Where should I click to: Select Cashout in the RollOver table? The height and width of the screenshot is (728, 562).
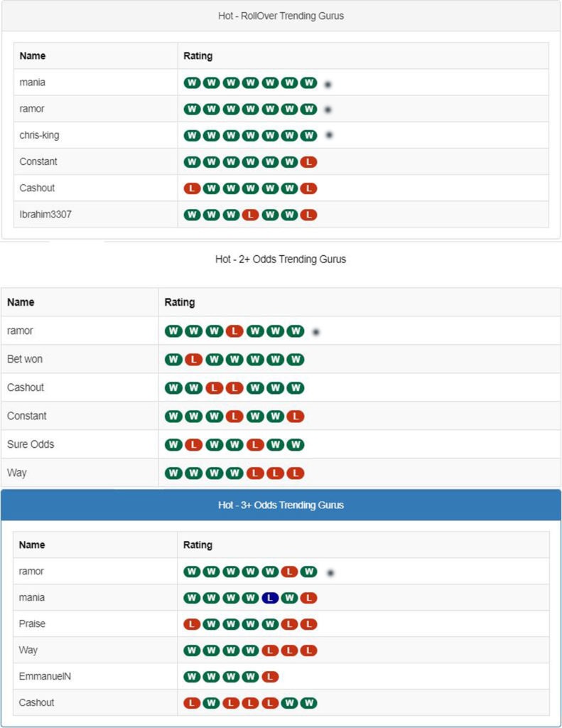37,188
